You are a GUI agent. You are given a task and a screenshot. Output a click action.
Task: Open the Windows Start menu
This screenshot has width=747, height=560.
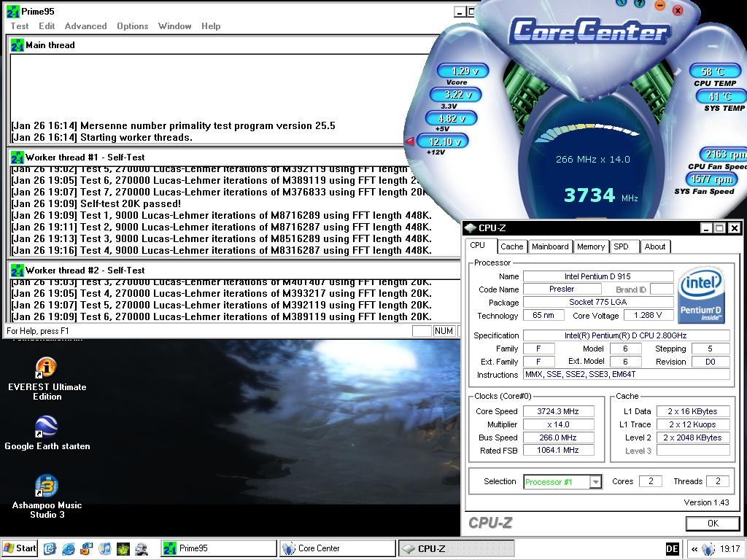(x=19, y=548)
